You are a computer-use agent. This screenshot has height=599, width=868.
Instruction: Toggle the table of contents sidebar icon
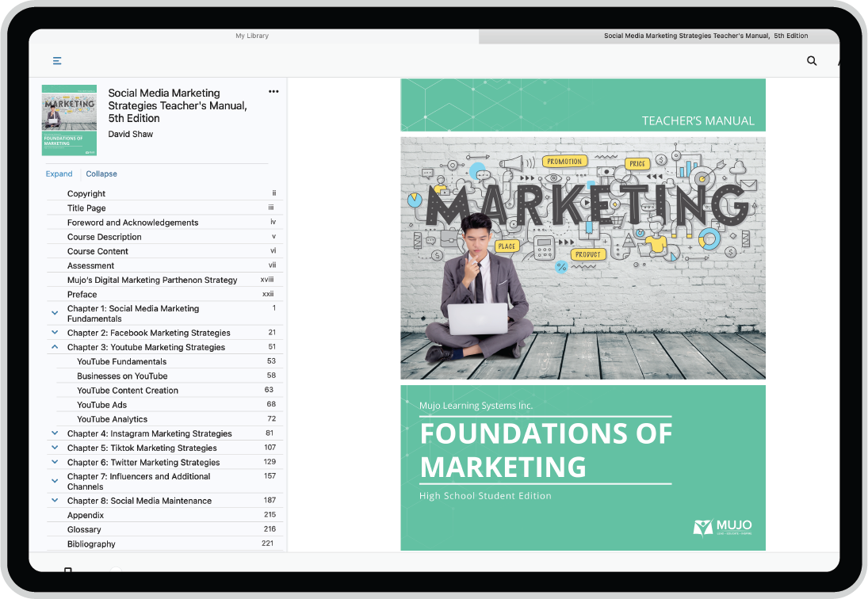point(57,61)
